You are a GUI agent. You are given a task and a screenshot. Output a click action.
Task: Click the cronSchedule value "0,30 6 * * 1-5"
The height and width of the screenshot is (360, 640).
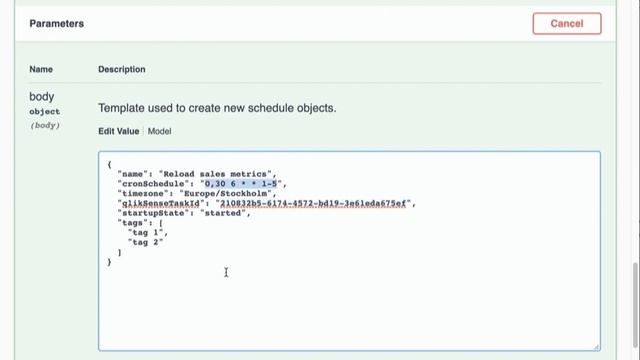pos(241,184)
